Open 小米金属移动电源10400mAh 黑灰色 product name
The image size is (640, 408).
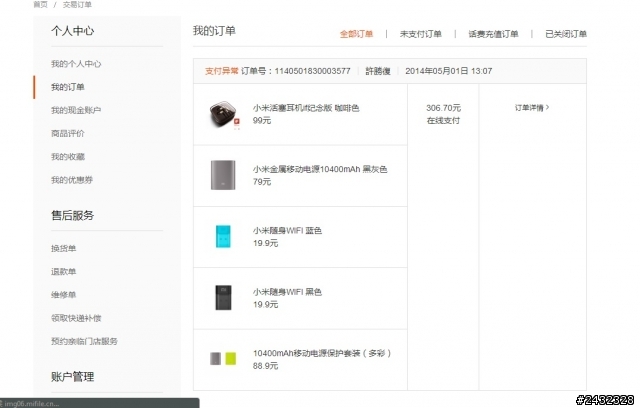tap(320, 169)
